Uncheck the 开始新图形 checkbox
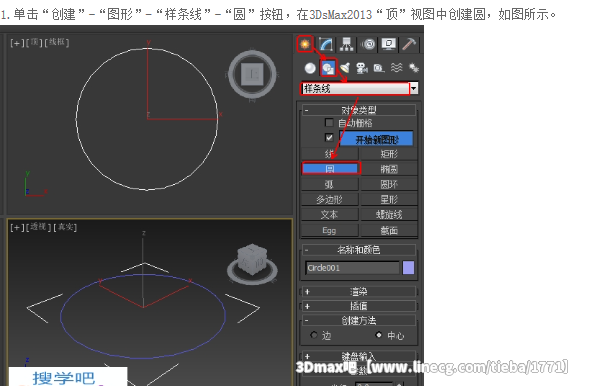The height and width of the screenshot is (386, 608). [x=329, y=138]
